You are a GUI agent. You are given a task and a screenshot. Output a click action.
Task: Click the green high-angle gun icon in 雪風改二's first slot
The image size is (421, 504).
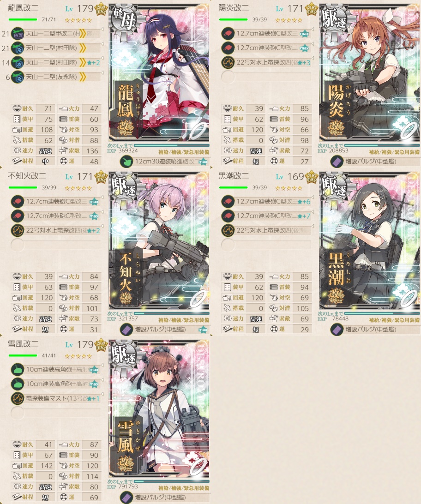pyautogui.click(x=18, y=369)
